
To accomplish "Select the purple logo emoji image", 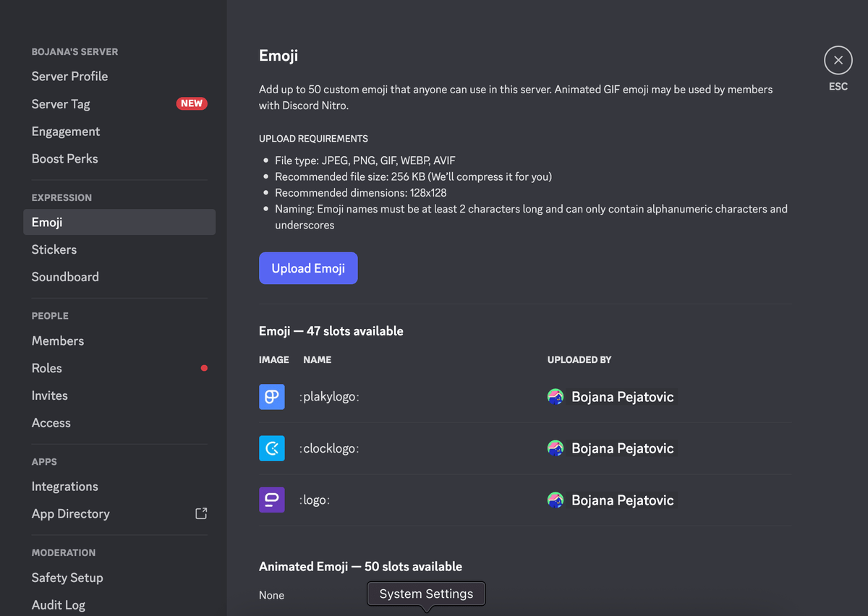I will 271,500.
